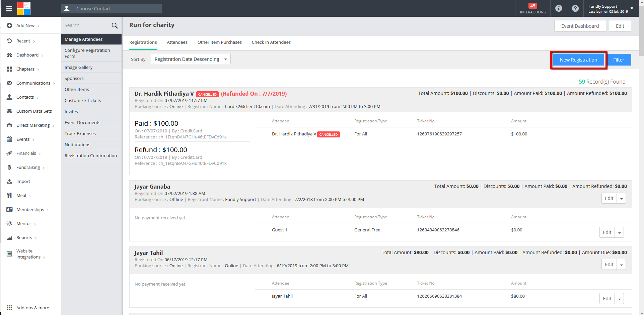Viewport: 644px width, 315px height.
Task: Switch to the Registrations tab
Action: pyautogui.click(x=143, y=42)
